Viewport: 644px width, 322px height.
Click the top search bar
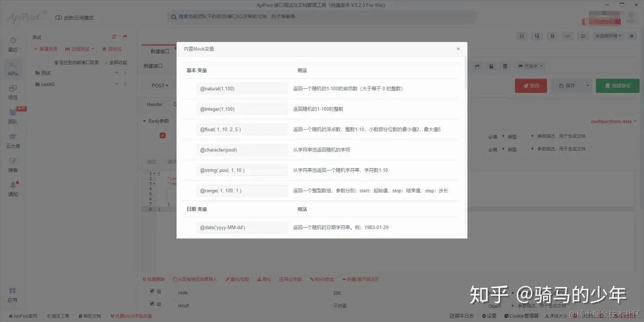point(322,17)
